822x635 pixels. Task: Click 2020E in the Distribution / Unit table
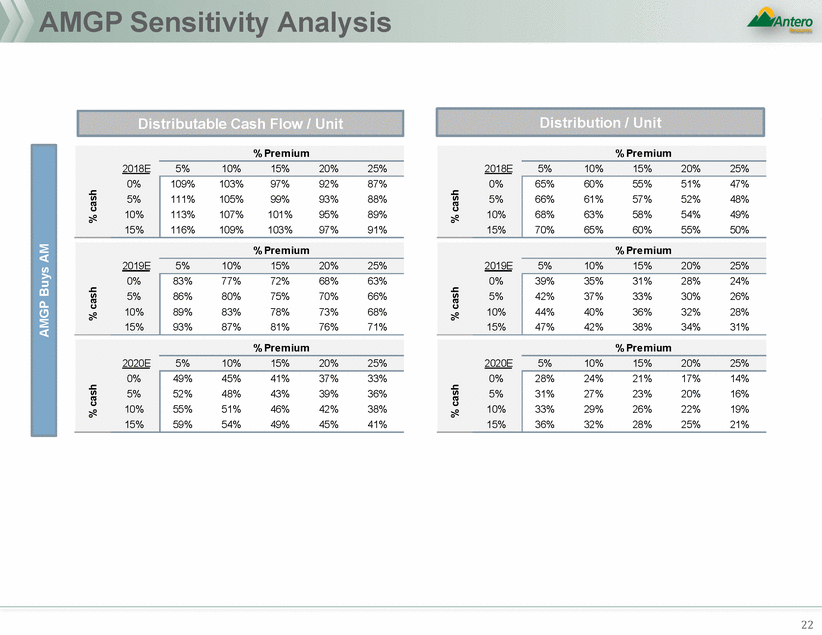click(497, 364)
